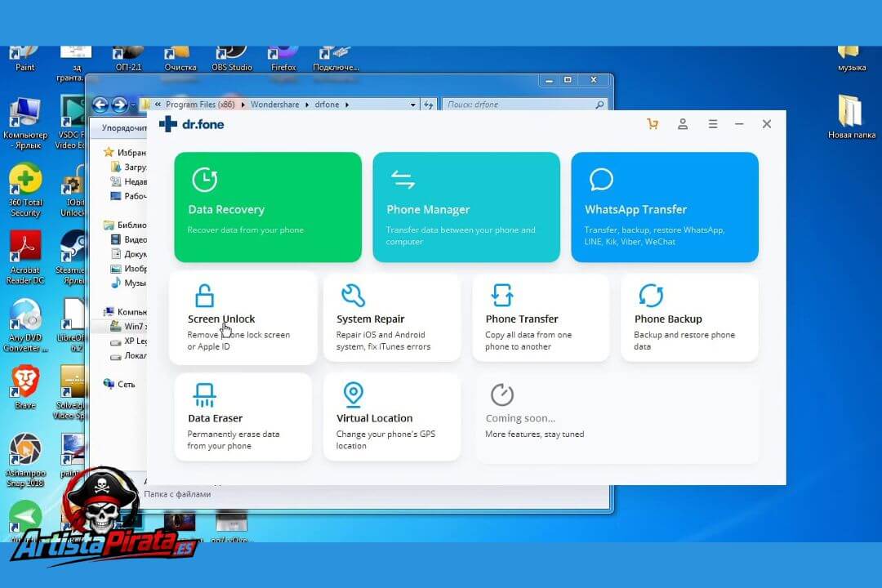
Task: Click Back arrow in the Explorer window
Action: click(100, 105)
